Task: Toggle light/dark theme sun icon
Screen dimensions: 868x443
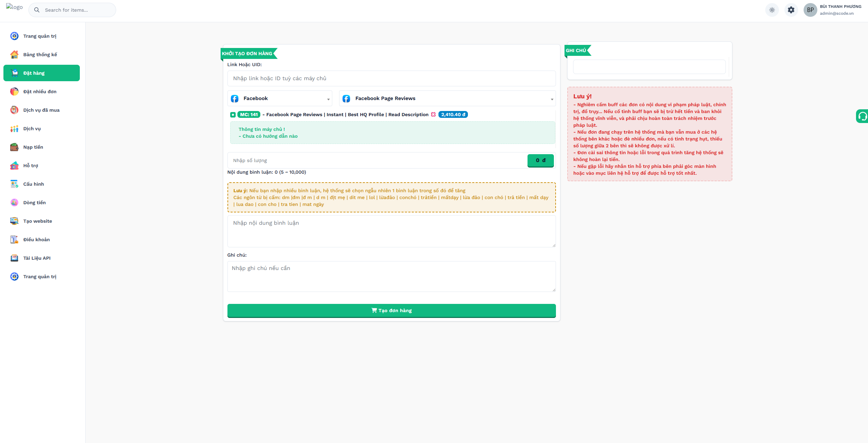Action: click(772, 10)
